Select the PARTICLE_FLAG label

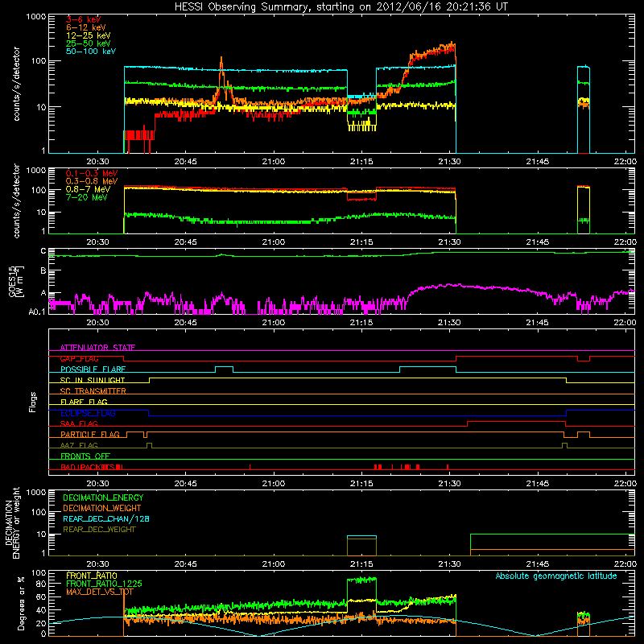tap(90, 434)
